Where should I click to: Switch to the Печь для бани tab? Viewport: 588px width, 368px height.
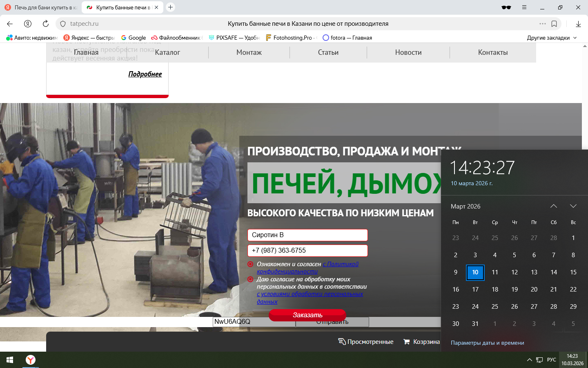point(41,7)
